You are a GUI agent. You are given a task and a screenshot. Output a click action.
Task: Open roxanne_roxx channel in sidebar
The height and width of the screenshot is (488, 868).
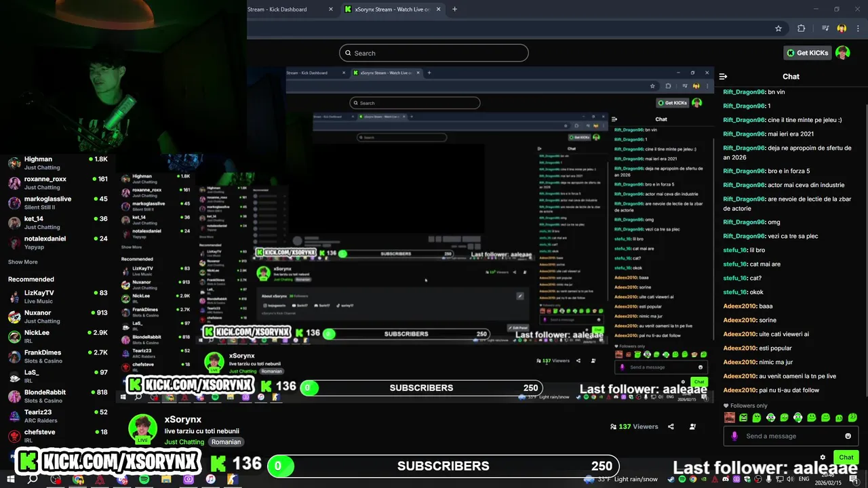(x=58, y=183)
